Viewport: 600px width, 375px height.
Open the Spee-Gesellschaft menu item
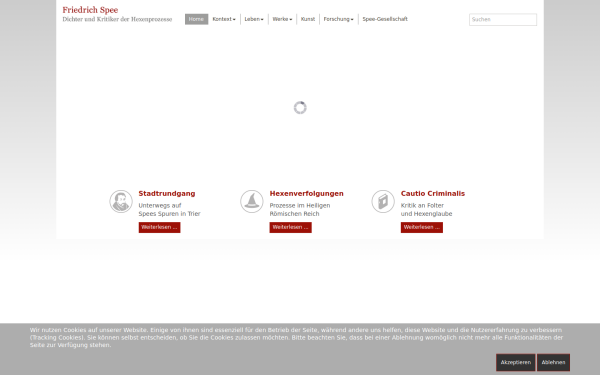coord(385,19)
